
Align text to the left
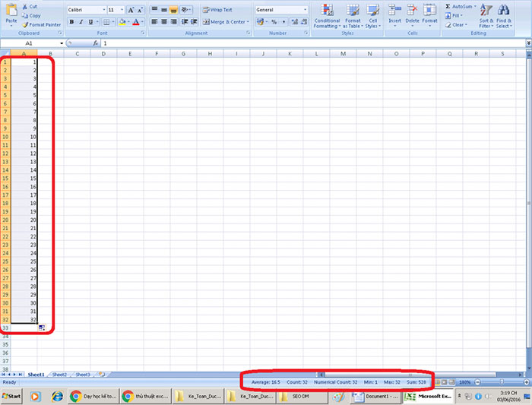point(154,22)
